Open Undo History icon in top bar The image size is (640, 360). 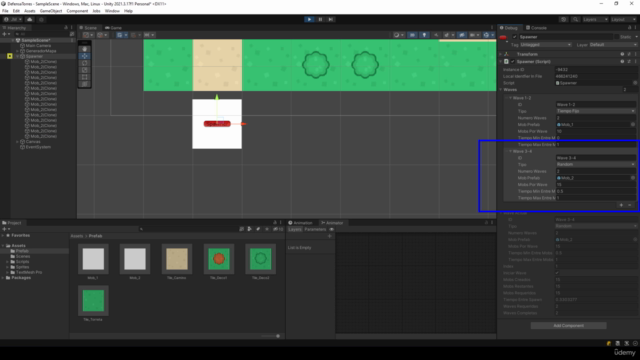click(564, 19)
